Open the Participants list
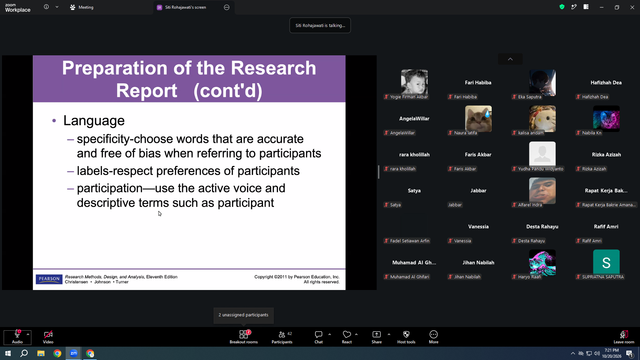Image resolution: width=640 pixels, height=360 pixels. pos(282,337)
